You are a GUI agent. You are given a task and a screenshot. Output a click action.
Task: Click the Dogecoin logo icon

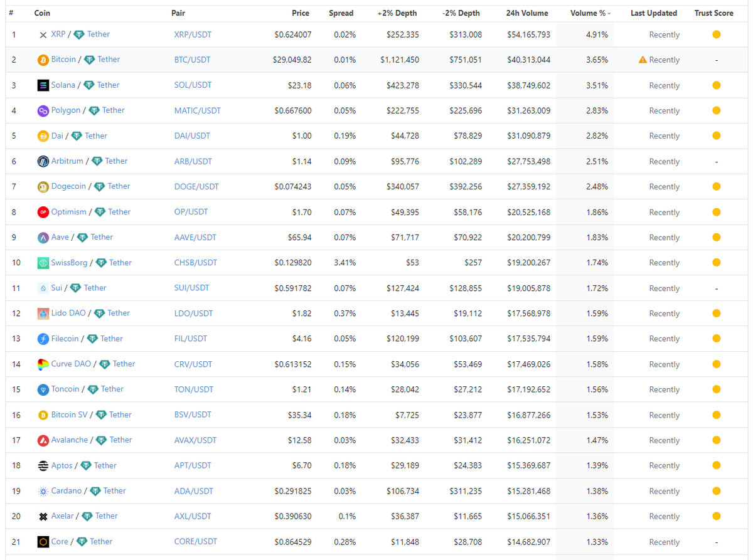click(43, 187)
